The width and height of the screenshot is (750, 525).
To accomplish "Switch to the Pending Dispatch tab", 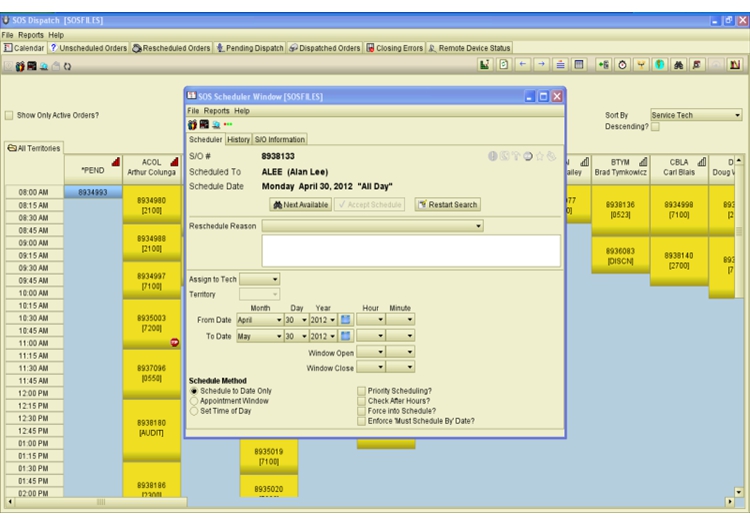I will (x=250, y=48).
